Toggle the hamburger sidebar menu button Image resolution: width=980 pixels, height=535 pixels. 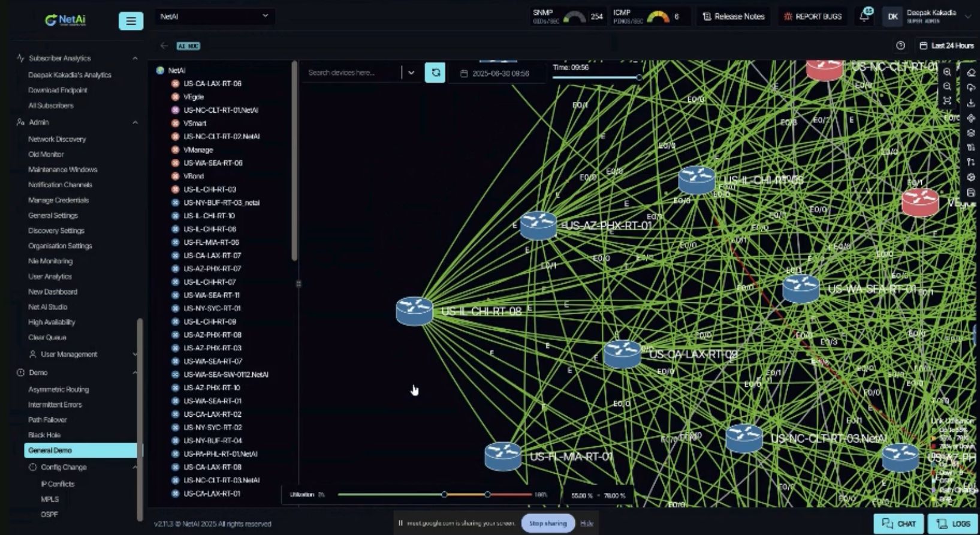click(x=131, y=21)
